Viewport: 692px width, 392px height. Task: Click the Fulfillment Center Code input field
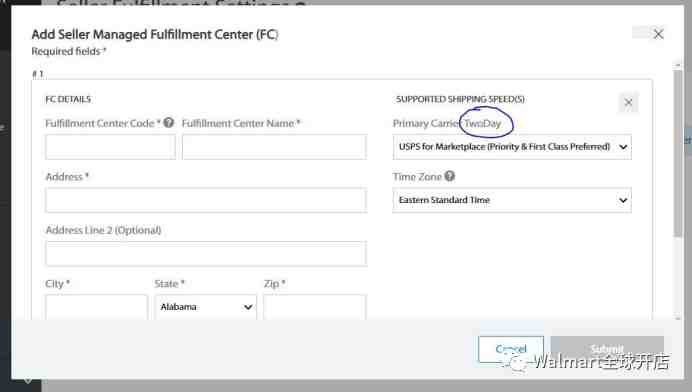pos(110,147)
